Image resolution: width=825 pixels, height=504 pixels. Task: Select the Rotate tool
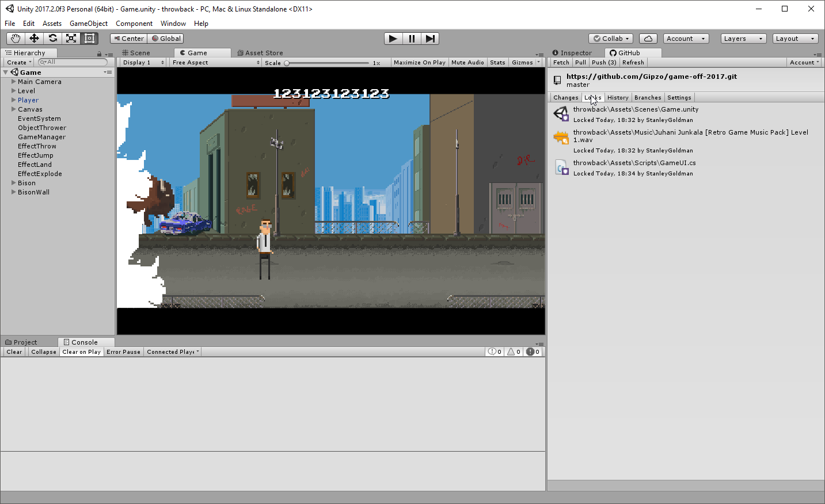pos(52,38)
